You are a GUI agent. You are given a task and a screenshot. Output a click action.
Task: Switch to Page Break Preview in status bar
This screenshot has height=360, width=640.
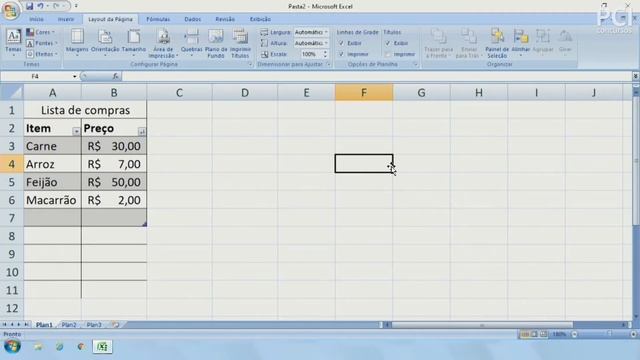[x=543, y=334]
